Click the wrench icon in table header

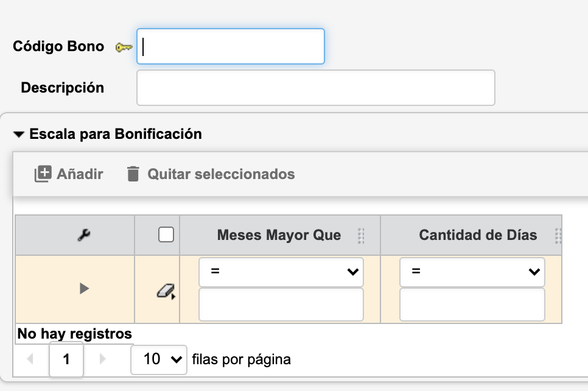coord(84,235)
